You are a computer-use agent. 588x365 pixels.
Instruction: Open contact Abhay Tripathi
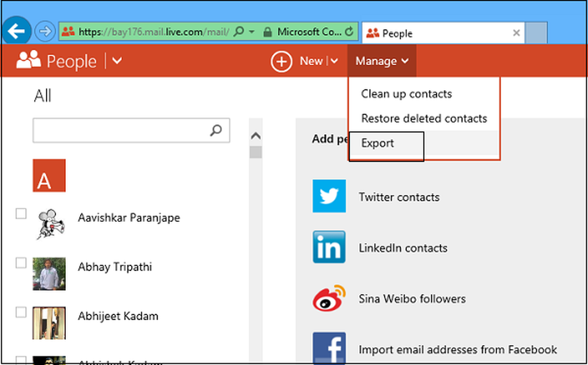click(x=115, y=267)
